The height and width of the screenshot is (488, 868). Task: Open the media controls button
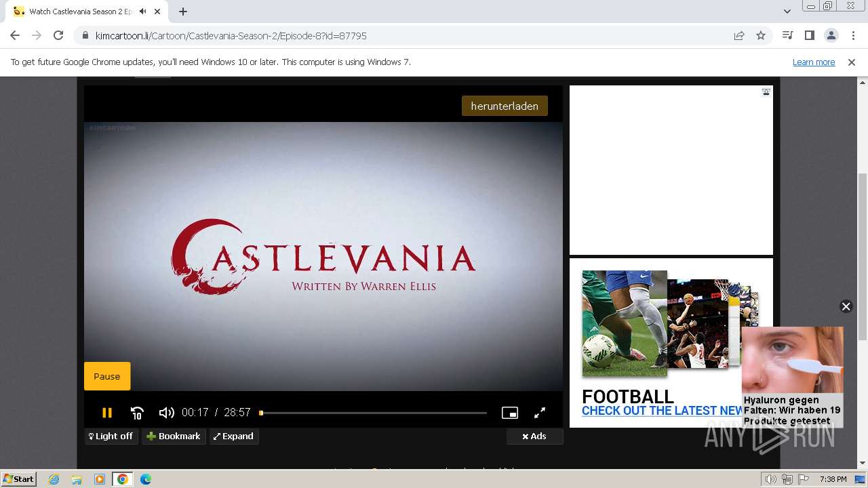click(x=787, y=36)
